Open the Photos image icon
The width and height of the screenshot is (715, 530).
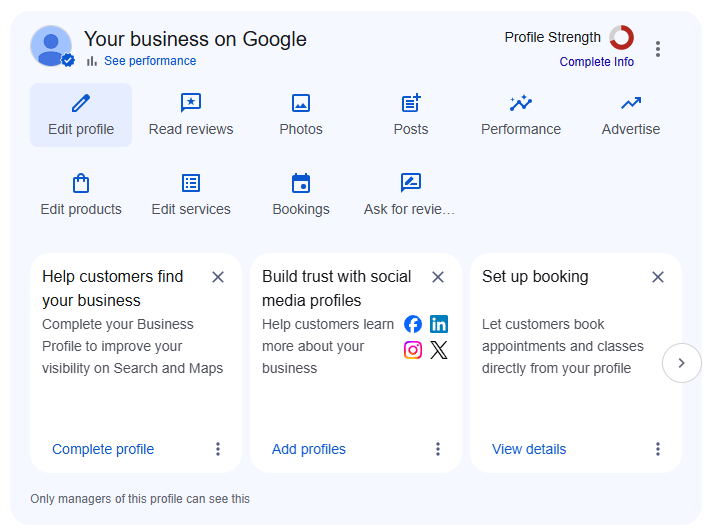pyautogui.click(x=301, y=103)
